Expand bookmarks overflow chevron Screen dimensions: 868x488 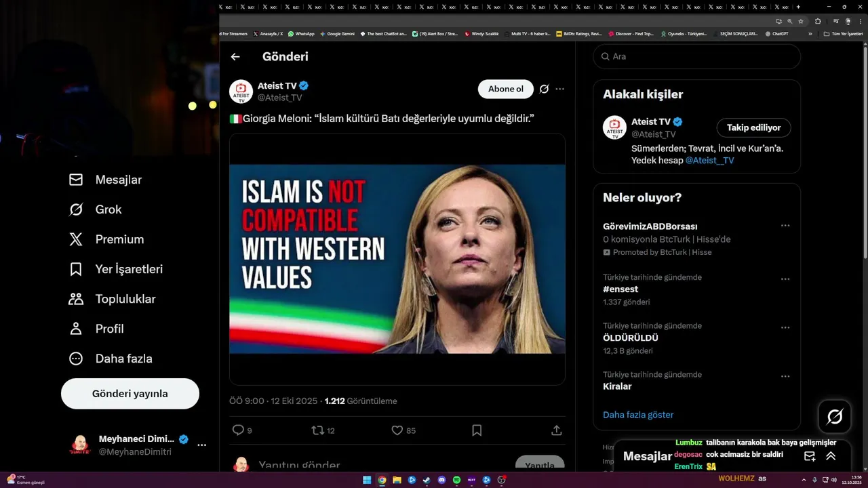point(810,33)
